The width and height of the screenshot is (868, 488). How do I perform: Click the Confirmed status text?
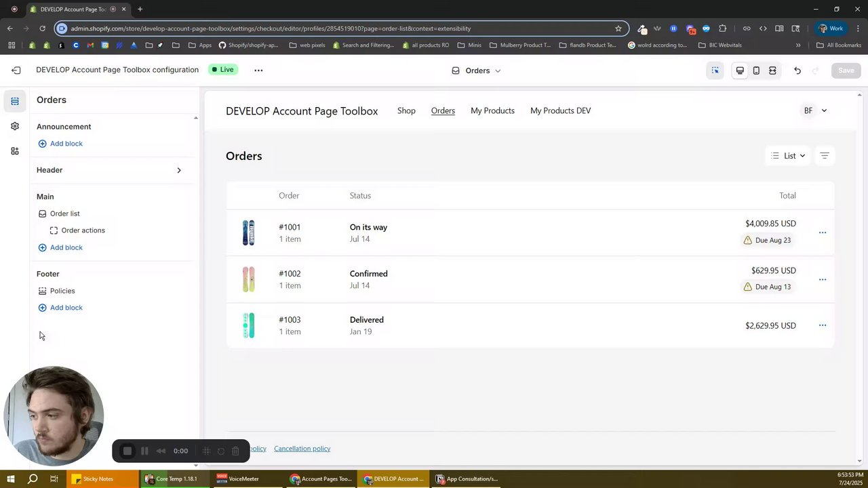tap(369, 274)
